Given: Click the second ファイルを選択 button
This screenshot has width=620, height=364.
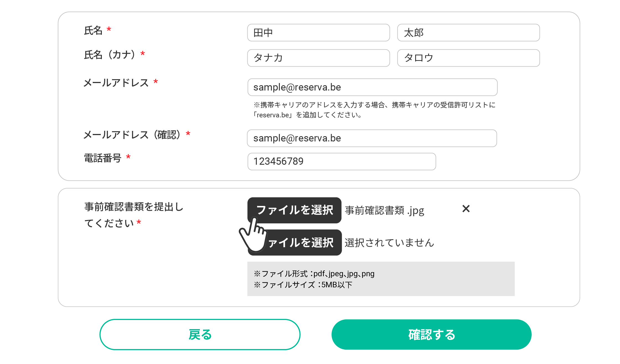Looking at the screenshot, I should tap(300, 242).
